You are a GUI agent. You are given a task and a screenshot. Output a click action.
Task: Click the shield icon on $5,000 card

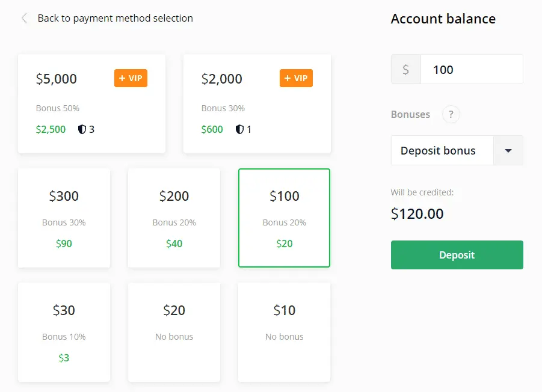82,129
